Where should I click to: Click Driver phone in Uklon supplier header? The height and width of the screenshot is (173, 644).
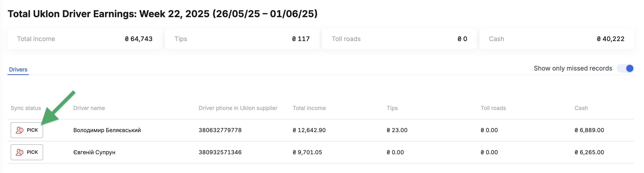238,108
